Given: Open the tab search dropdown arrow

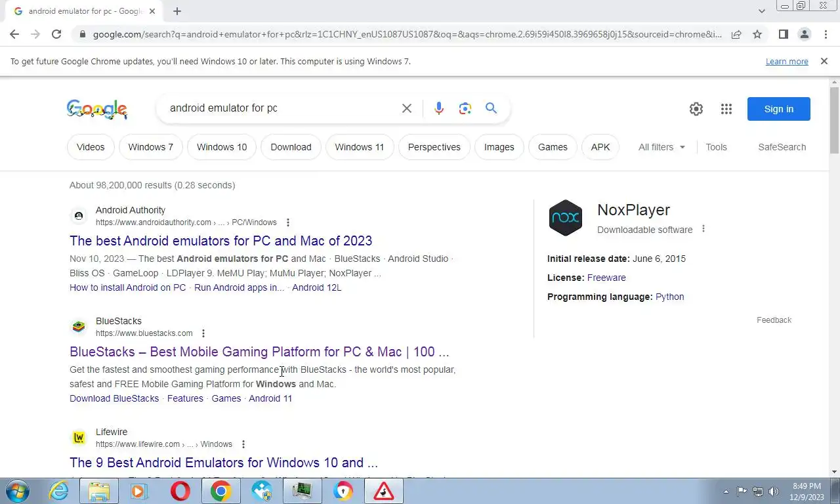Looking at the screenshot, I should pos(761,11).
